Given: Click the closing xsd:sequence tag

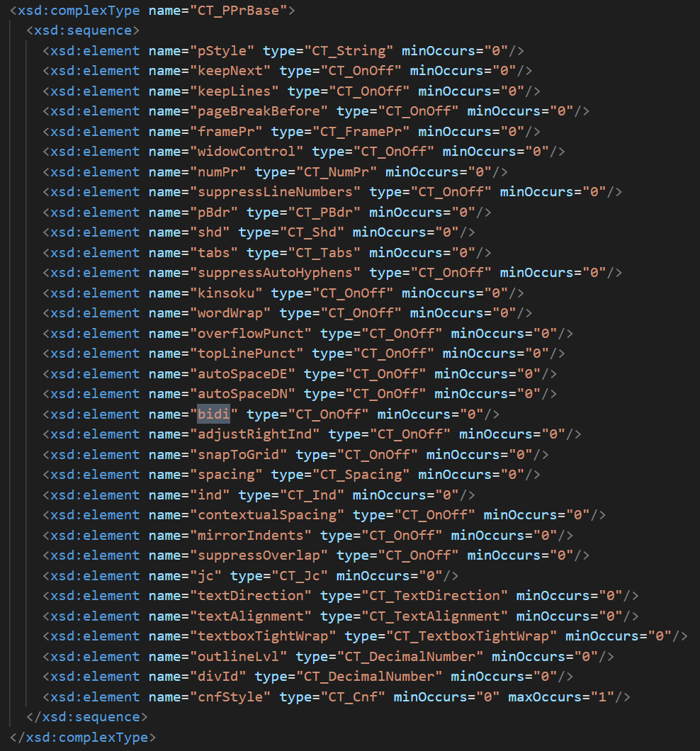Looking at the screenshot, I should point(86,717).
